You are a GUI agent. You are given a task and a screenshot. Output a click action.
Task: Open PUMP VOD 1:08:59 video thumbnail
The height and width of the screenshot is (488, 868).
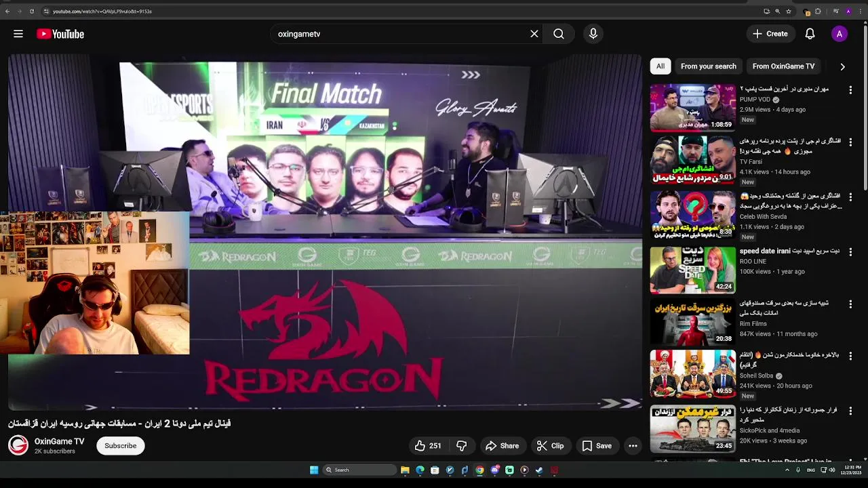(x=692, y=107)
